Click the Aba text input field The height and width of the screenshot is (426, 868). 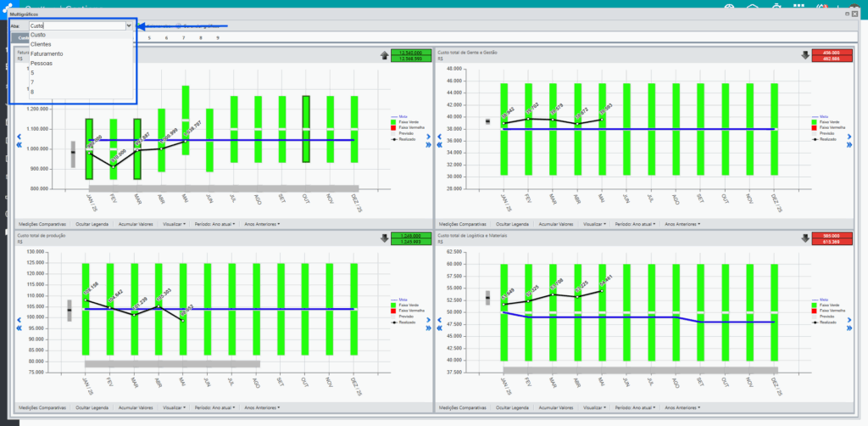pyautogui.click(x=77, y=25)
